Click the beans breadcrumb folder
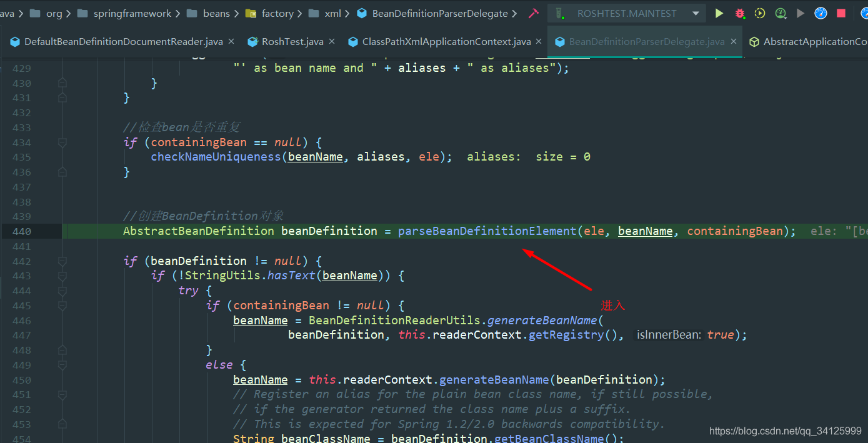 tap(208, 13)
